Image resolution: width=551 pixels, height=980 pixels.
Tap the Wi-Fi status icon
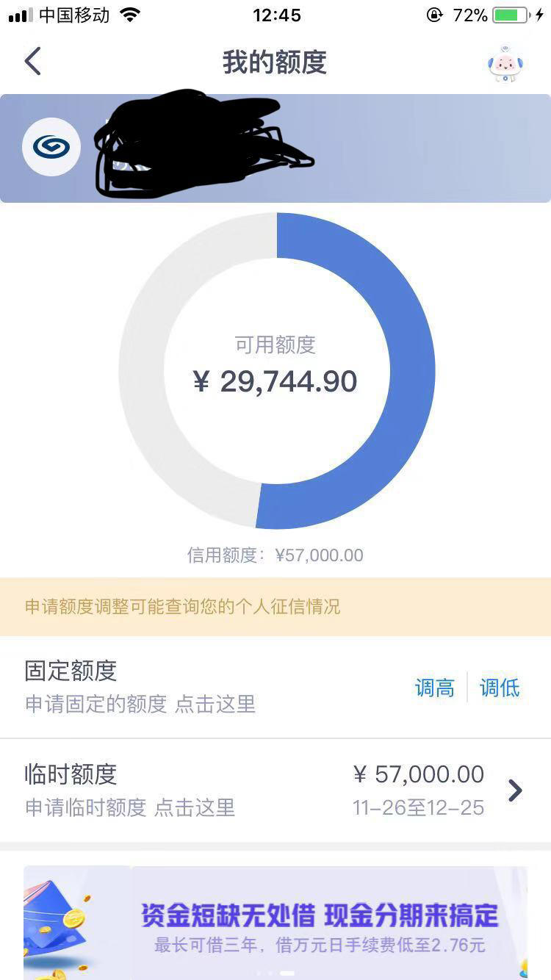130,15
